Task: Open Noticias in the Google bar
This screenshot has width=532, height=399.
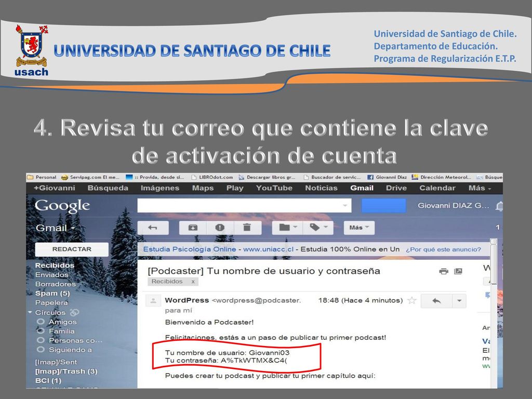Action: [x=321, y=188]
